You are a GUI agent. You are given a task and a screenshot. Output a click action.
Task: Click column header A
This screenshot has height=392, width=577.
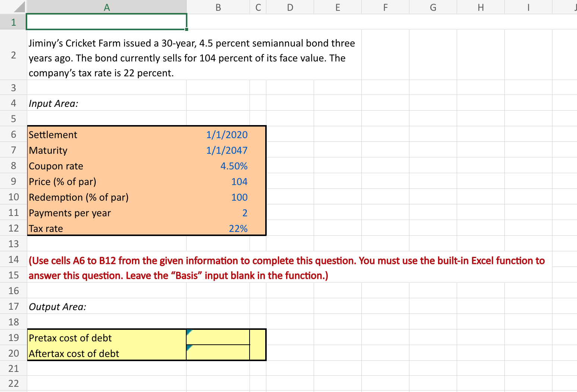point(106,7)
